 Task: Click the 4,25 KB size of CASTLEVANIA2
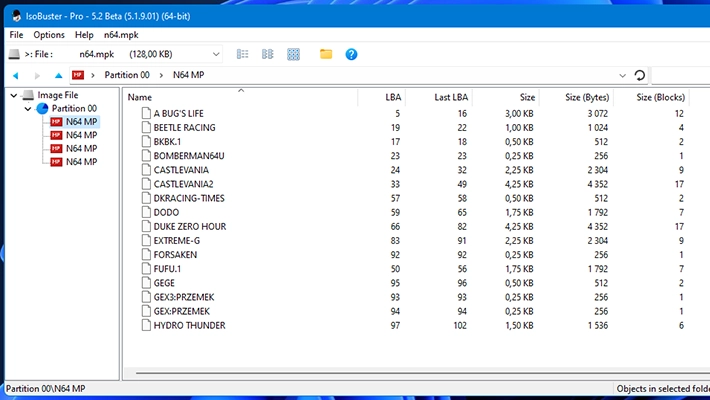point(519,184)
